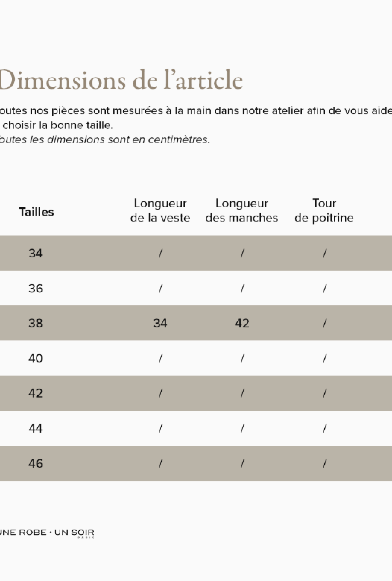Click jacket length value 34 in size 38 row
This screenshot has width=392, height=581.
[160, 323]
